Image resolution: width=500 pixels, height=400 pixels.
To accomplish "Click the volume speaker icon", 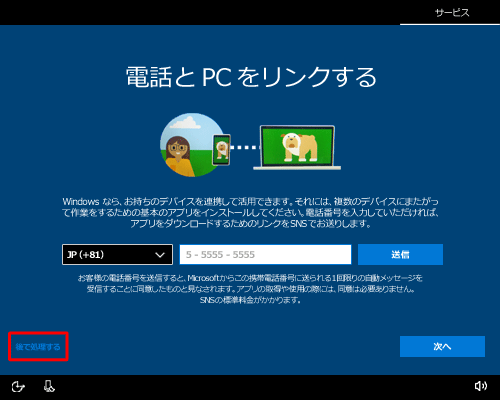I will (x=481, y=386).
